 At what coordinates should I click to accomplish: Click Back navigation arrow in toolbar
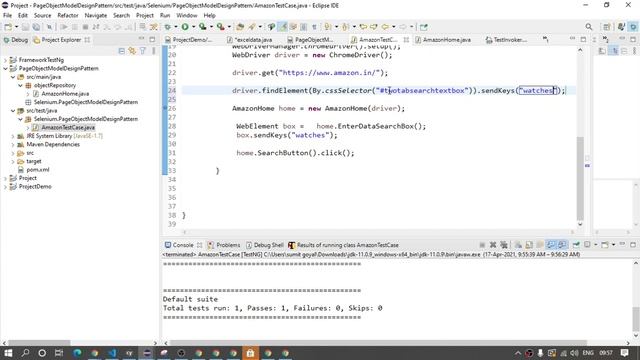[x=385, y=27]
